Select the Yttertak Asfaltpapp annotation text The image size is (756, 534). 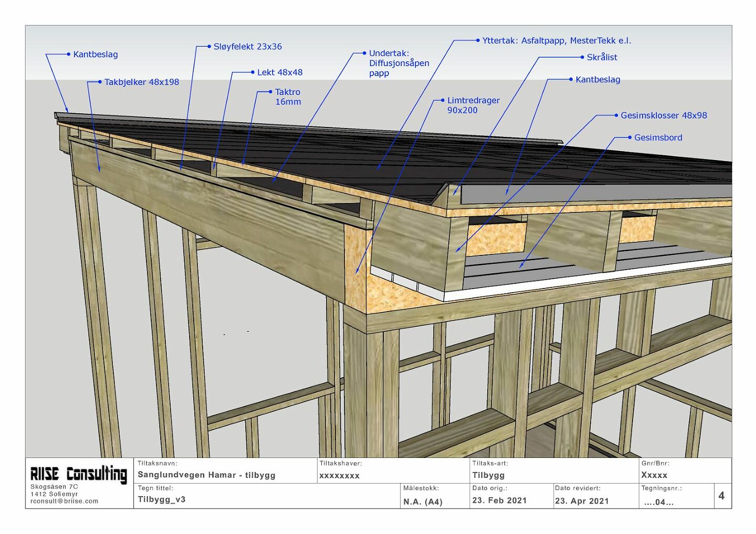coord(556,41)
